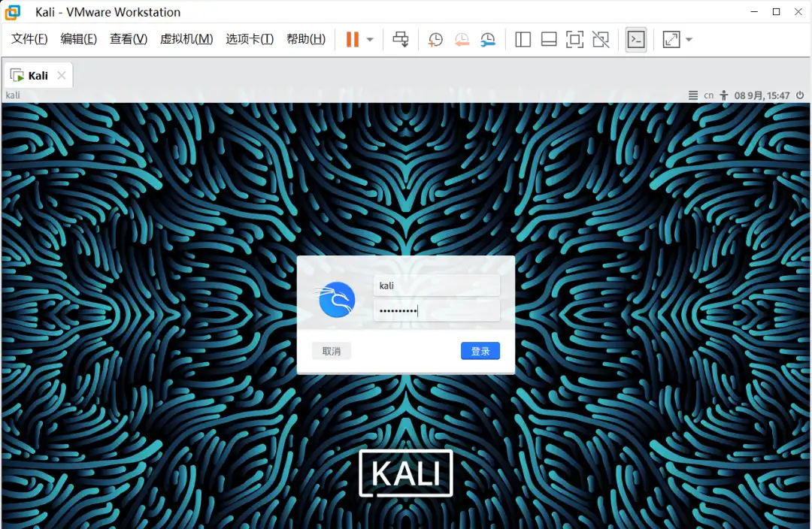Show the console view
Screen dimensions: 812x529
tap(636, 40)
